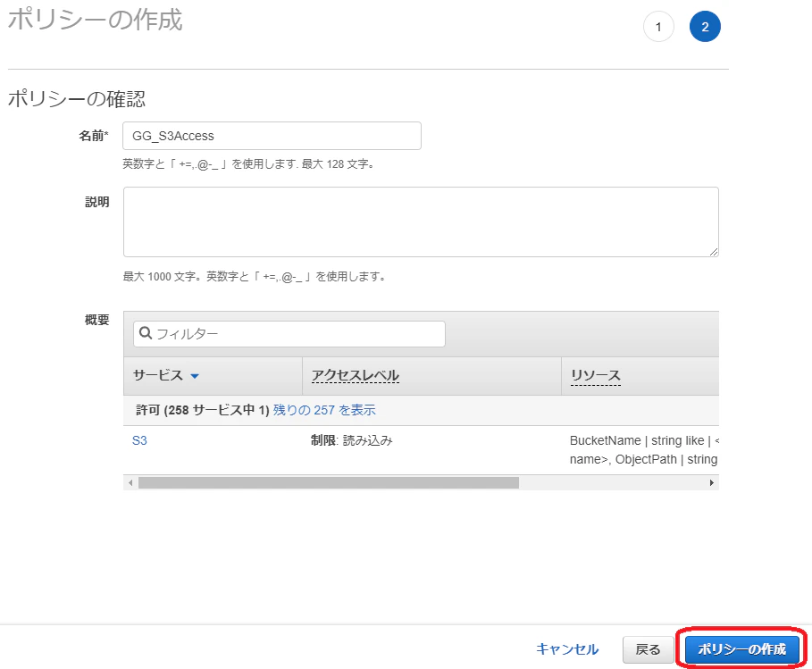Click the 名前 field with GG_S3Access
Viewport: 812px width, 669px height.
[272, 136]
